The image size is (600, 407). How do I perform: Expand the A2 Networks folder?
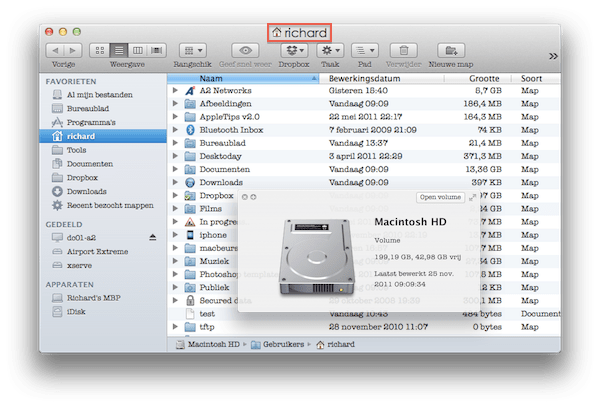tap(175, 90)
